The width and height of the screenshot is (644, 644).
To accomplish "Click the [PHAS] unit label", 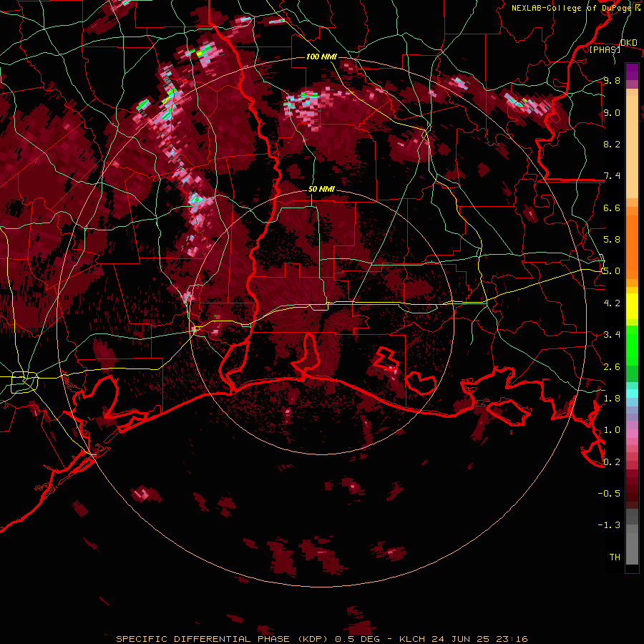I will click(605, 49).
